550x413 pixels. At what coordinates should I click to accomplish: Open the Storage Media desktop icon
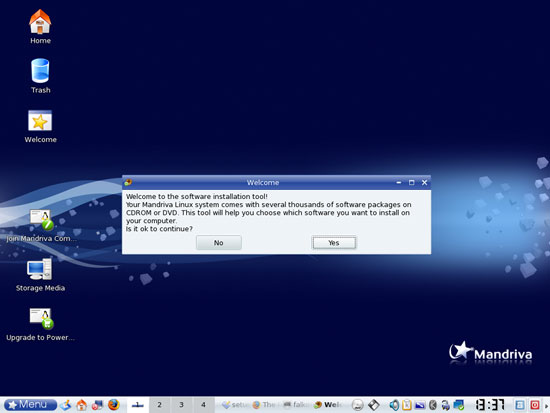coord(40,275)
